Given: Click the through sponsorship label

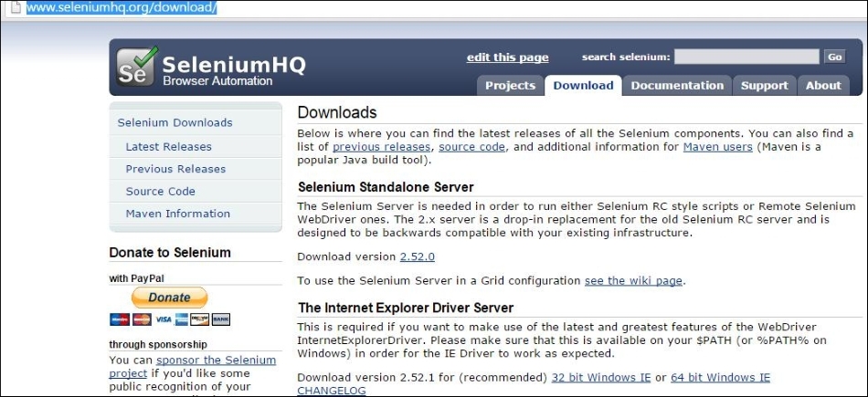Looking at the screenshot, I should [x=158, y=344].
